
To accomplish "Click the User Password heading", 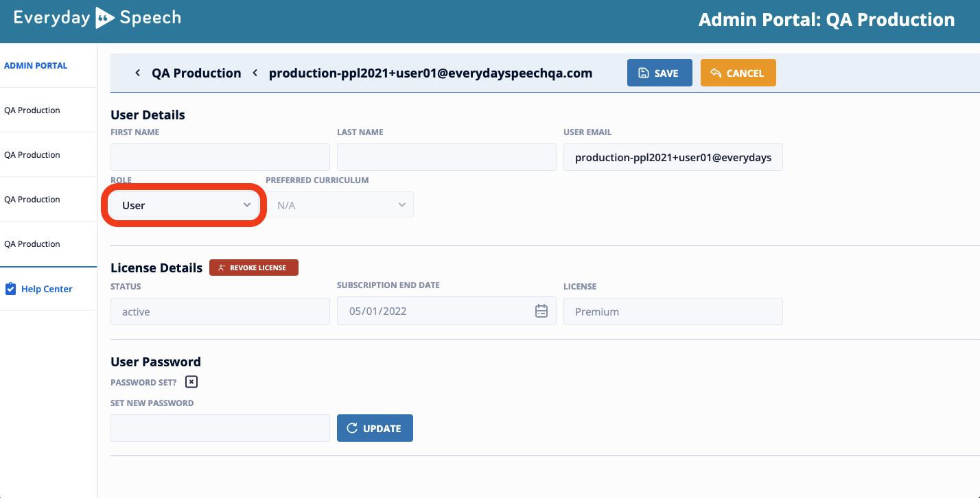I will tap(156, 361).
